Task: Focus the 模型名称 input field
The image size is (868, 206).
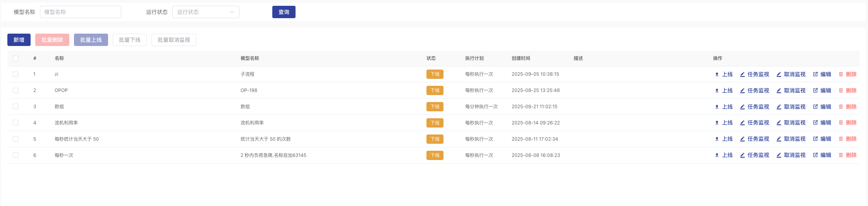Action: [81, 12]
